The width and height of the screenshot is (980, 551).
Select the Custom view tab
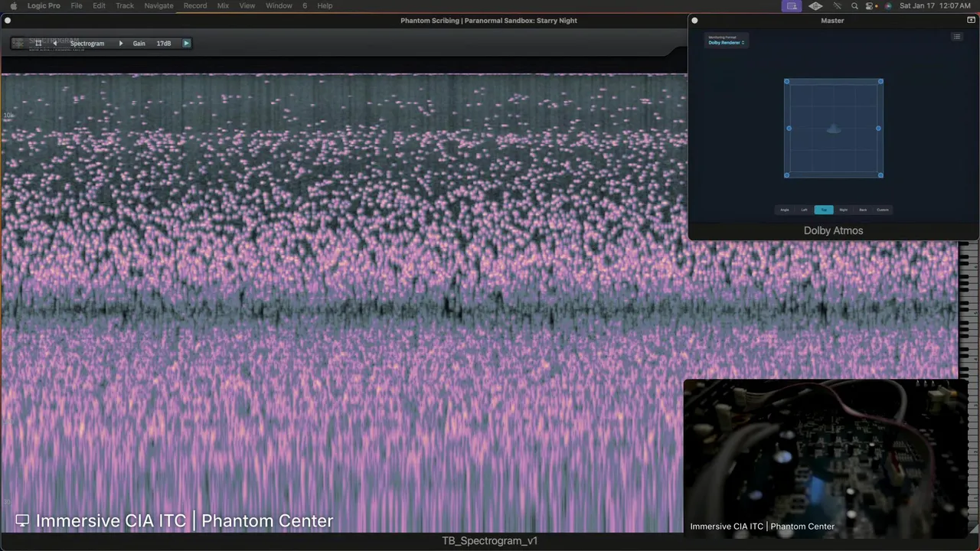883,210
